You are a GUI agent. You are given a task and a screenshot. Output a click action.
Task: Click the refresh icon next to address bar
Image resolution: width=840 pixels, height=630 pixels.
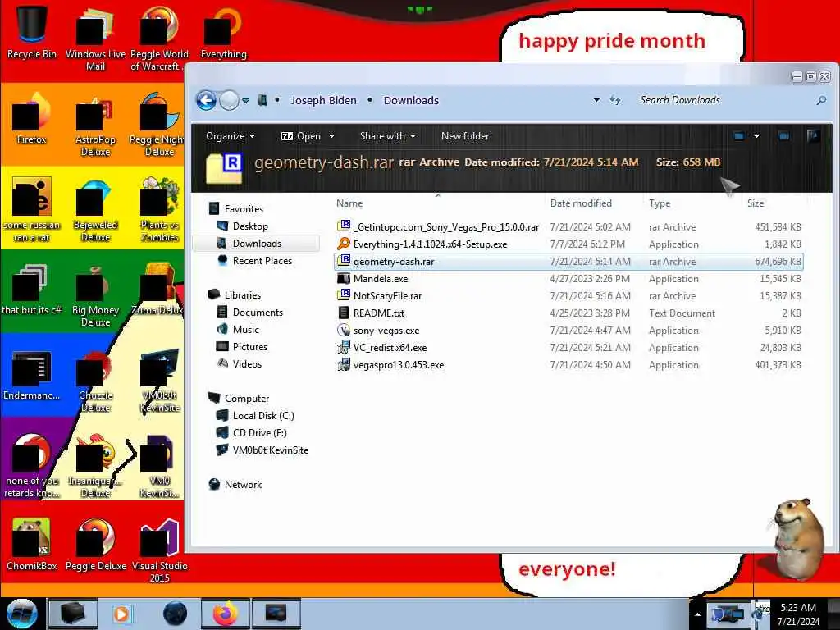pyautogui.click(x=615, y=100)
